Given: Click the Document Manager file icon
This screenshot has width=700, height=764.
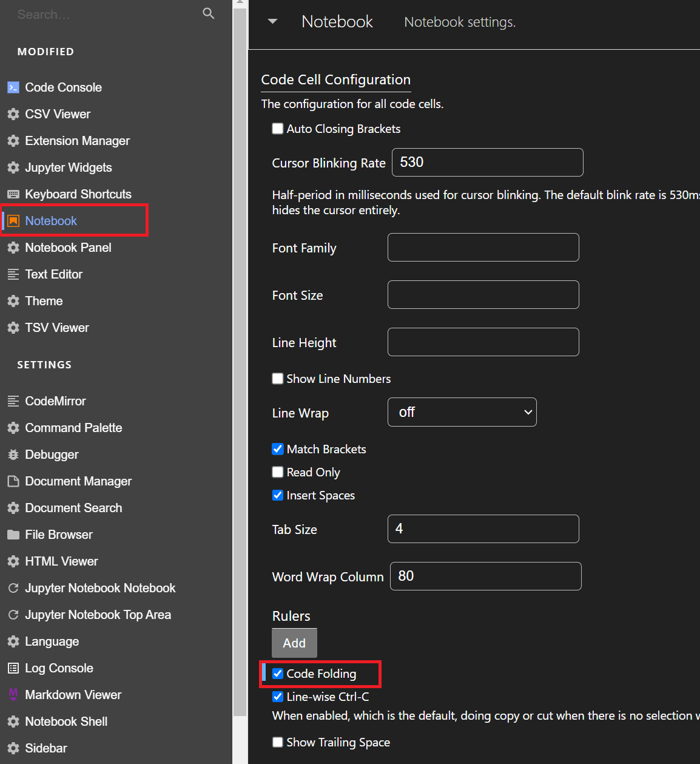Looking at the screenshot, I should [13, 481].
